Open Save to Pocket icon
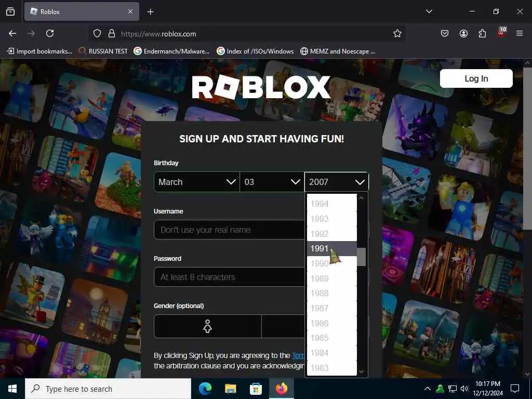This screenshot has height=399, width=532. pos(445,33)
